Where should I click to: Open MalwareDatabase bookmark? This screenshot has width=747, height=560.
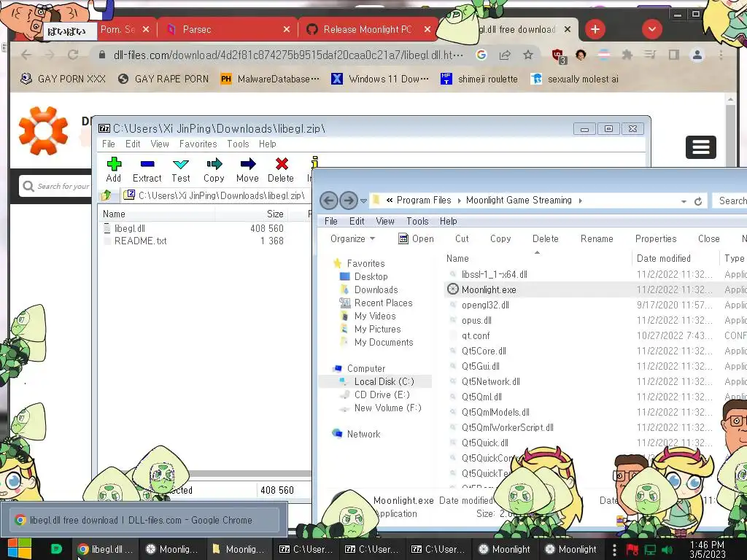coord(270,79)
